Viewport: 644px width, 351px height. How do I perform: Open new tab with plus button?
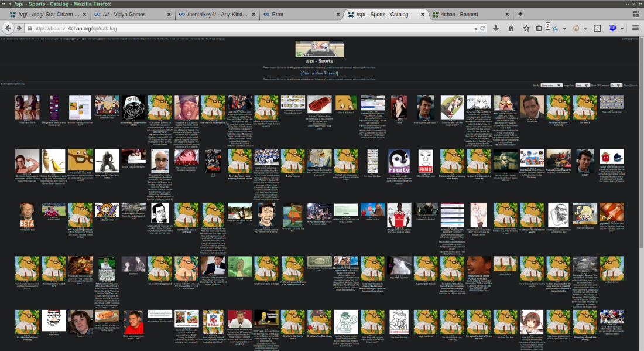pyautogui.click(x=520, y=13)
